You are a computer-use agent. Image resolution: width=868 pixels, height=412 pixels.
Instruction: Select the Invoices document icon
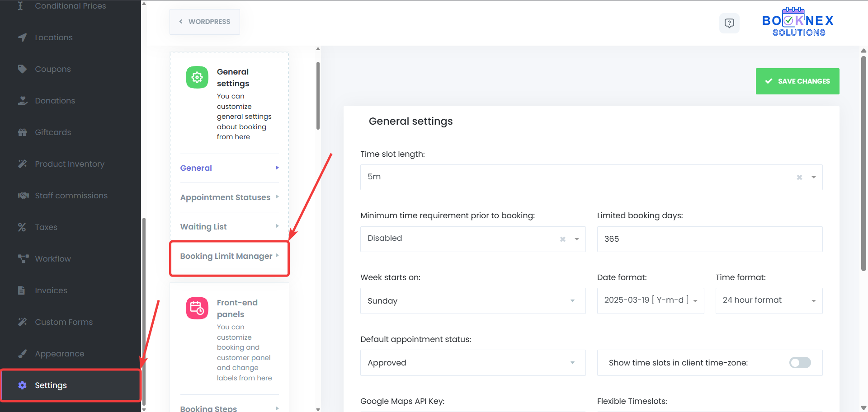22,290
